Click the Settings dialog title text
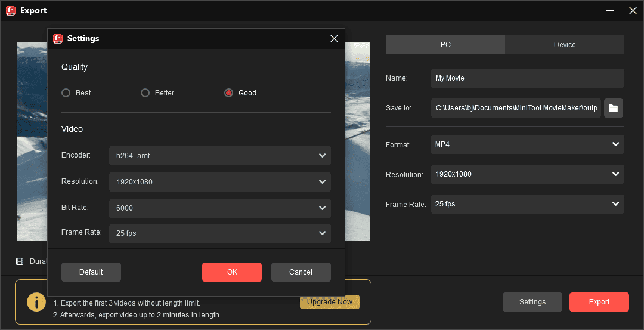This screenshot has width=644, height=330. click(x=83, y=39)
